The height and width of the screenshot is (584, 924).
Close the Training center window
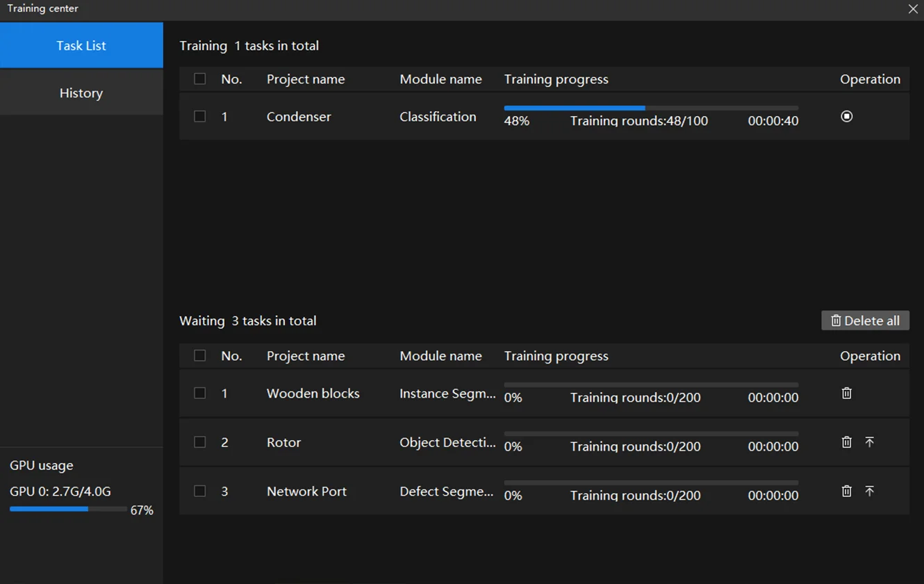[913, 9]
